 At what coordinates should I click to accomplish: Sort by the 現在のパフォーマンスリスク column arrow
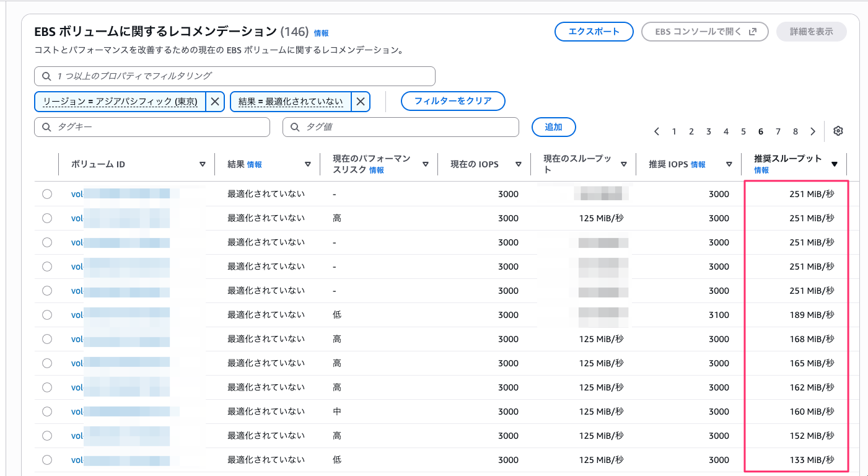tap(426, 164)
